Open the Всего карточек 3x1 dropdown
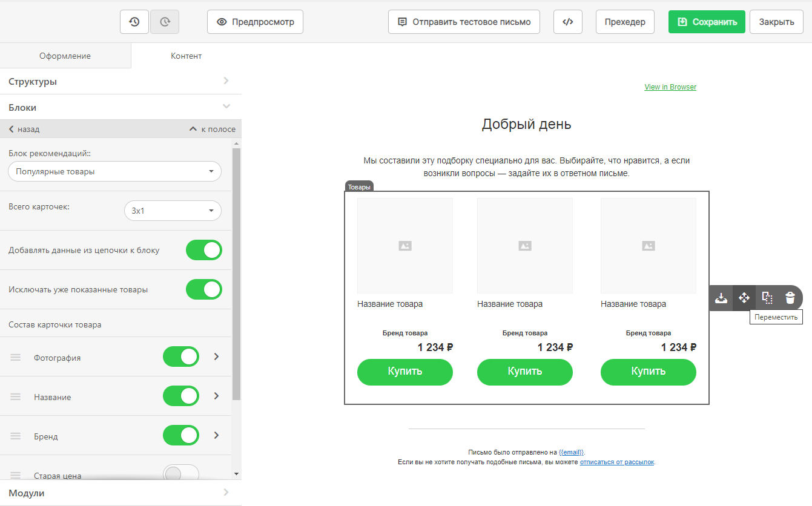This screenshot has height=506, width=812. (173, 211)
